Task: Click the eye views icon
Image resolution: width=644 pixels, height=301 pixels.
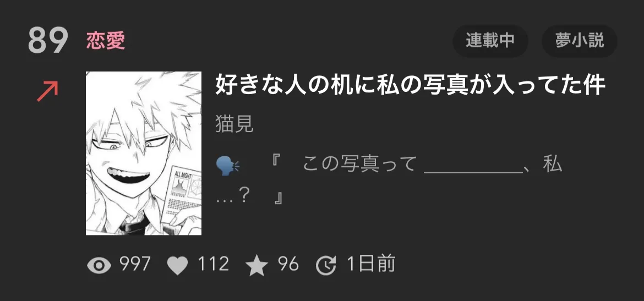Action: click(x=99, y=265)
